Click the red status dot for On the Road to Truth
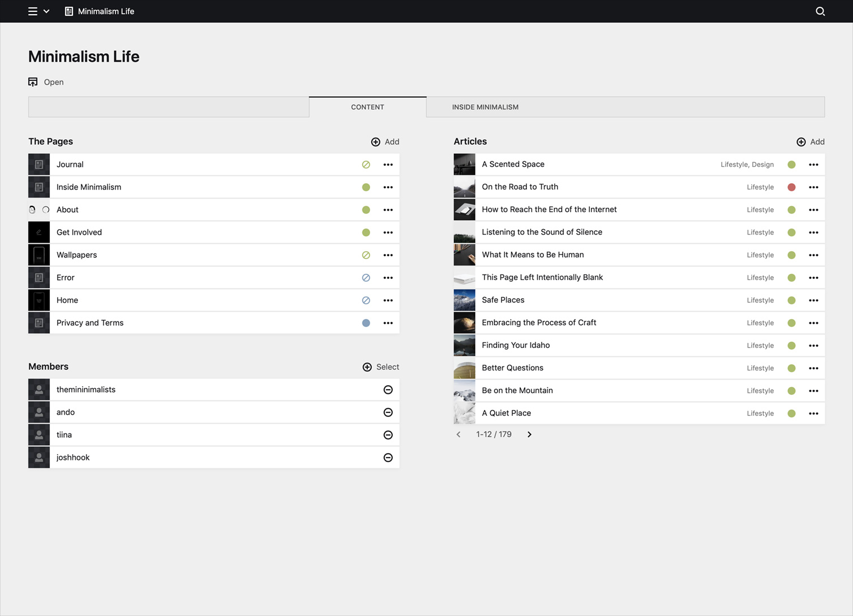Viewport: 853px width, 616px height. pos(791,187)
